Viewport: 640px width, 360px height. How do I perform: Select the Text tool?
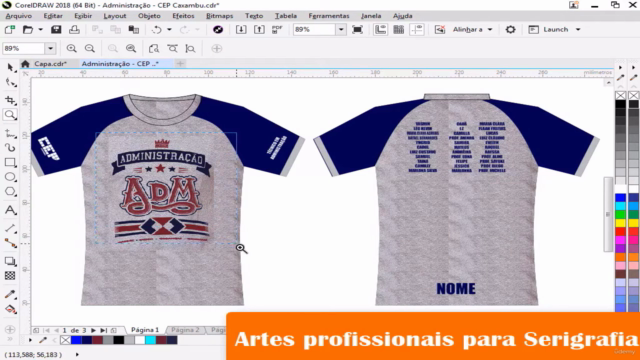pyautogui.click(x=10, y=210)
